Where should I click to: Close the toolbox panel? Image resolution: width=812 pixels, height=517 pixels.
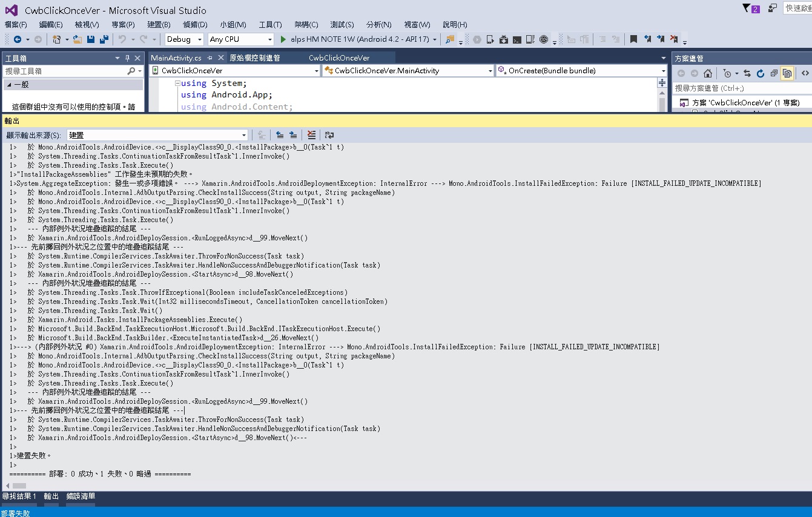pos(138,58)
